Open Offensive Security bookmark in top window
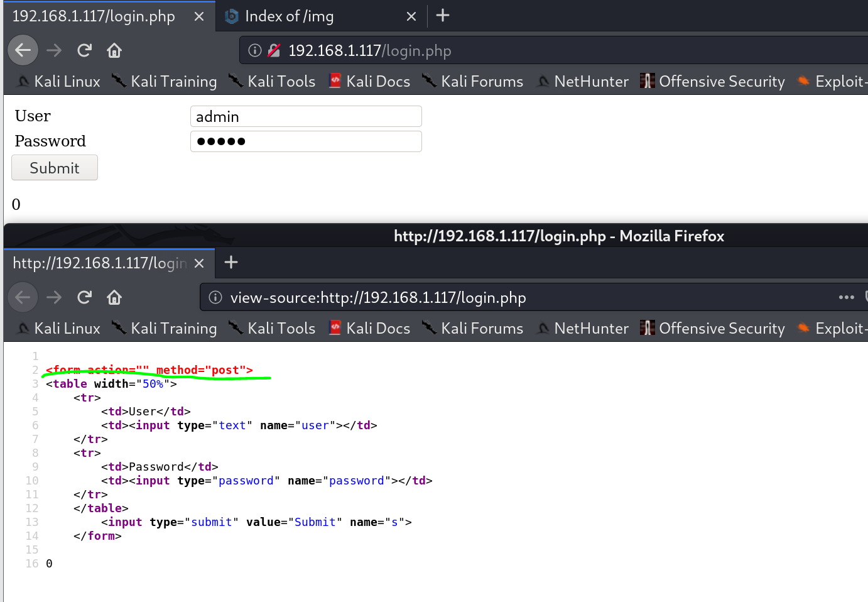The width and height of the screenshot is (868, 602). point(713,82)
